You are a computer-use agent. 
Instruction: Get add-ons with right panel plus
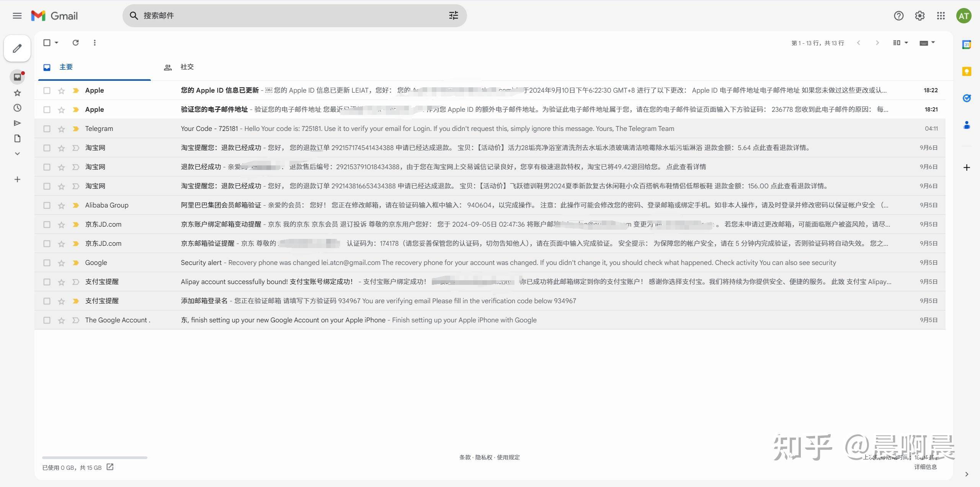coord(967,167)
